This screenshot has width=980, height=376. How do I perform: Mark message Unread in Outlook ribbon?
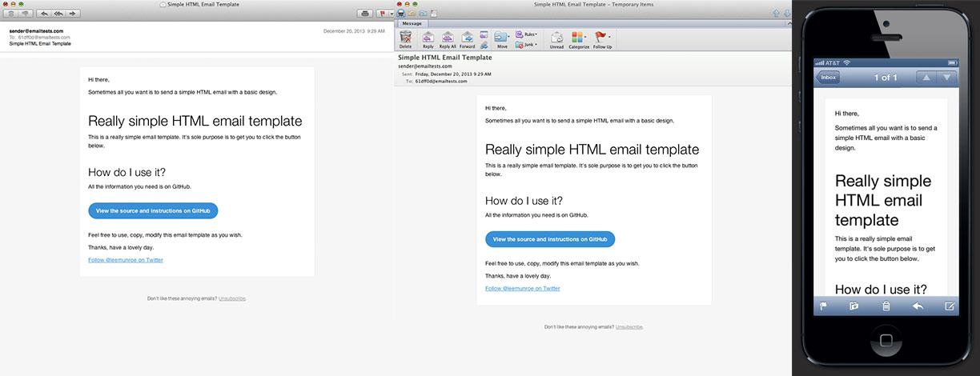[556, 39]
